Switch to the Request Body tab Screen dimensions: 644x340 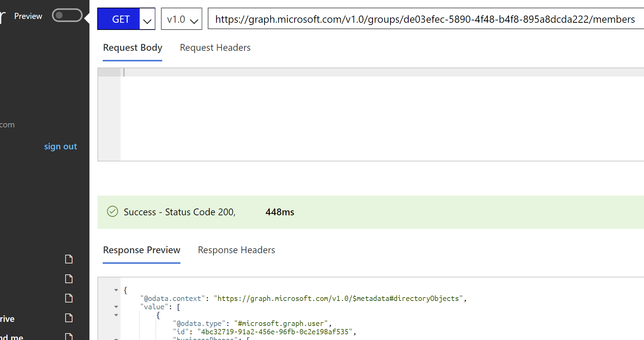tap(133, 48)
